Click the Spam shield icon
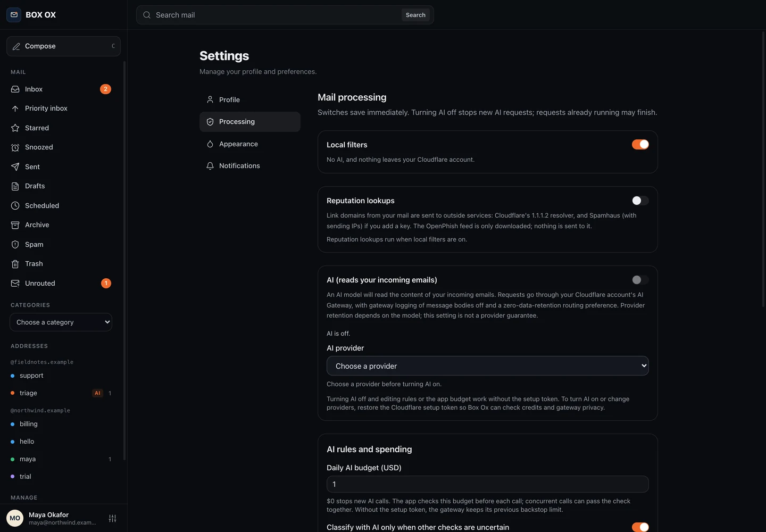The width and height of the screenshot is (766, 532). (x=15, y=245)
